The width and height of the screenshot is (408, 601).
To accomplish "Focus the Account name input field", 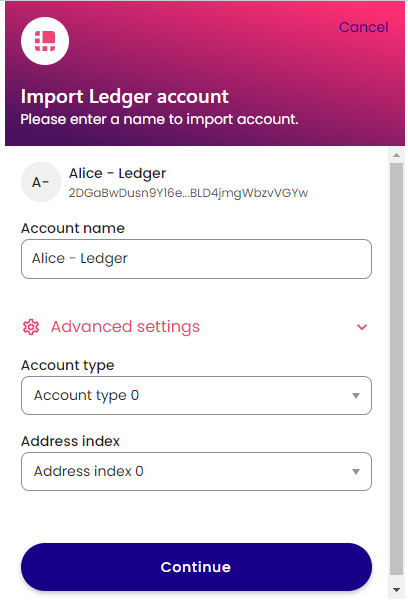I will [196, 259].
